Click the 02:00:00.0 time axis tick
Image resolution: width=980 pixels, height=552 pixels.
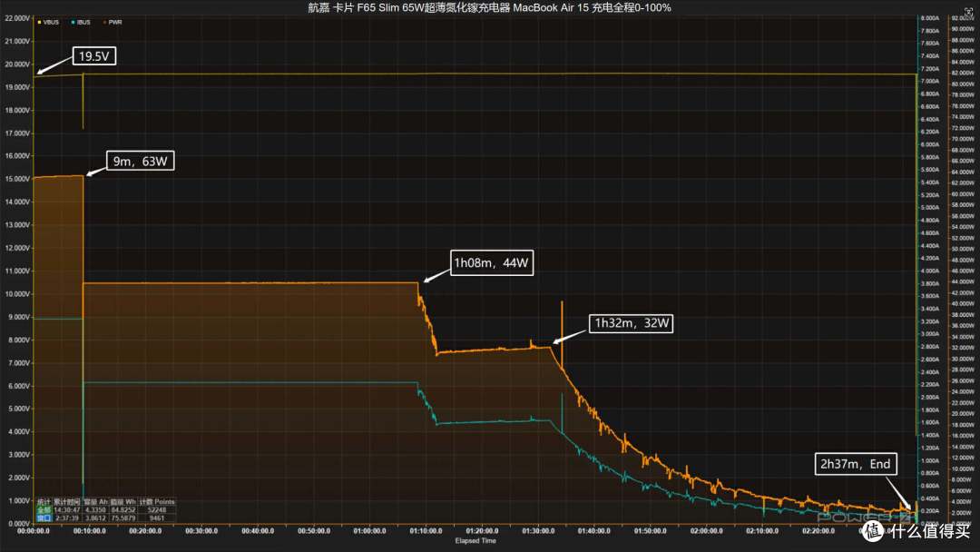point(706,531)
